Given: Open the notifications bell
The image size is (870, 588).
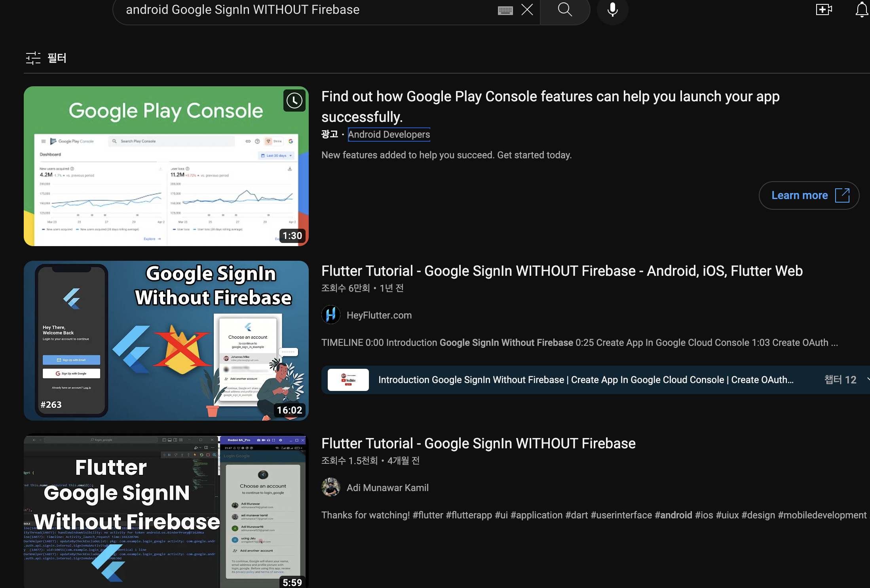Looking at the screenshot, I should [x=862, y=9].
